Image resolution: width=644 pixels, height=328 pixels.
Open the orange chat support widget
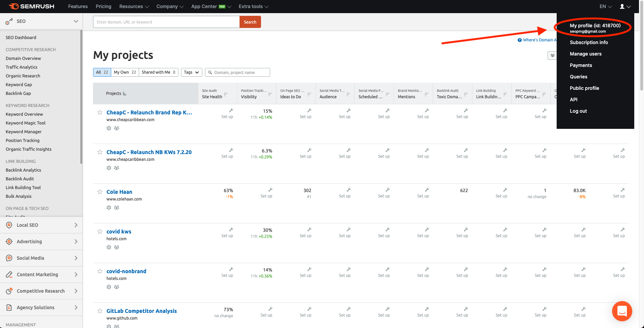click(x=622, y=311)
